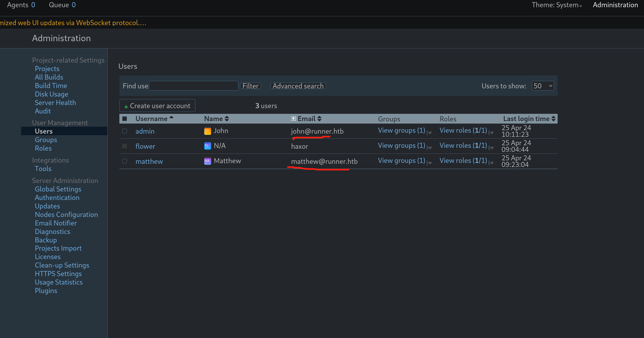
Task: Open Administration in the top bar
Action: [x=615, y=5]
